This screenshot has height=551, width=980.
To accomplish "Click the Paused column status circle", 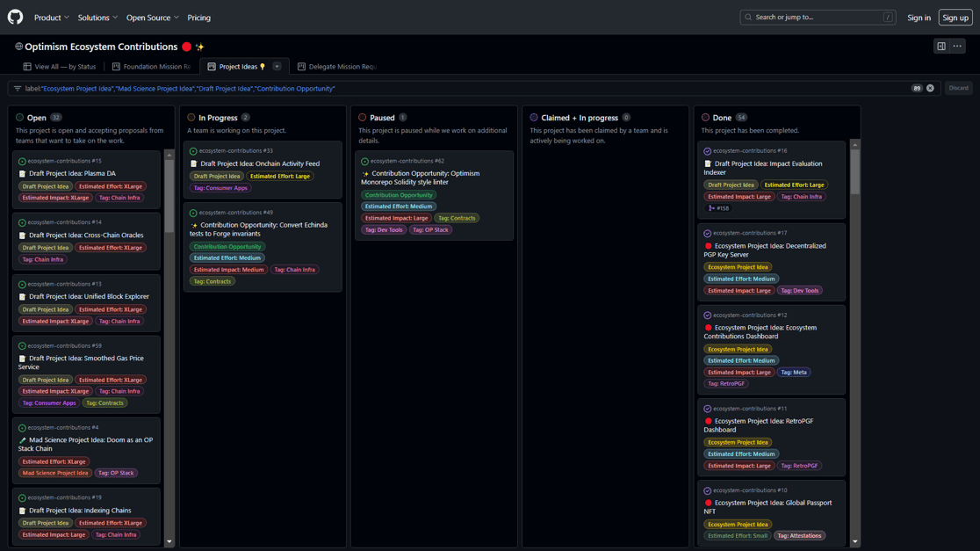I will click(x=363, y=118).
